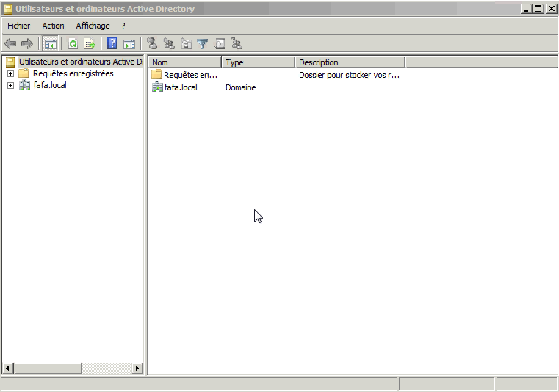Click the Create new user icon
559x392 pixels.
[x=152, y=43]
